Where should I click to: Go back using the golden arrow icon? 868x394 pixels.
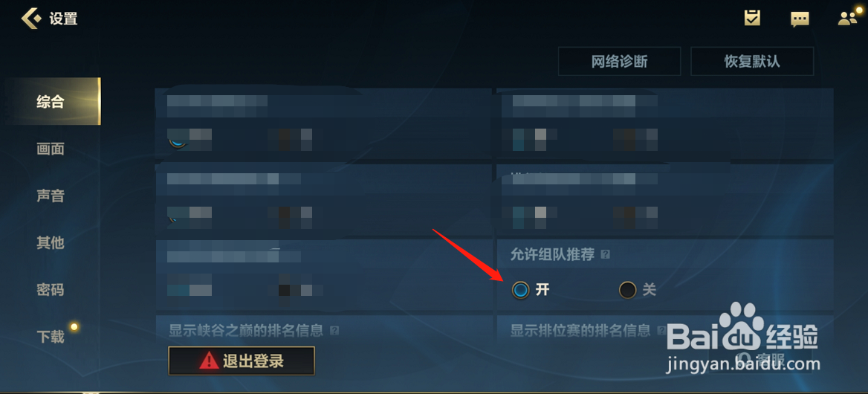pos(30,18)
